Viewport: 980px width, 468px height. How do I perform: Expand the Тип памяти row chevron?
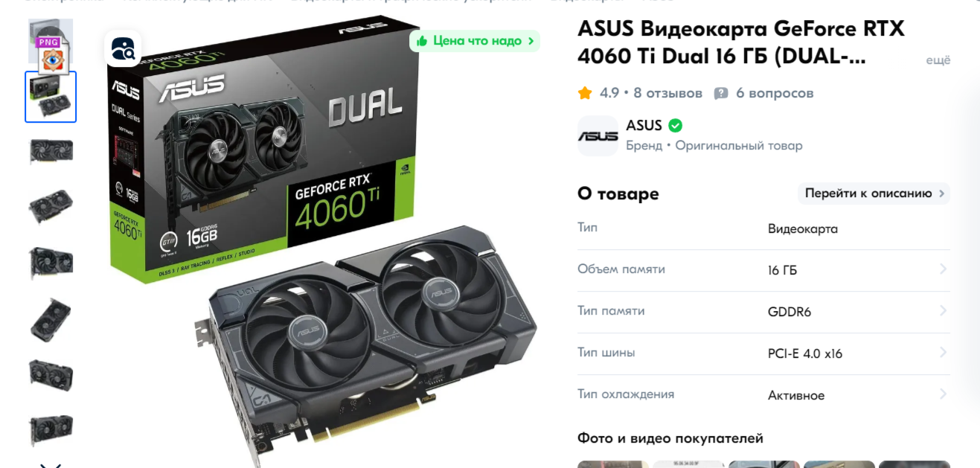943,311
